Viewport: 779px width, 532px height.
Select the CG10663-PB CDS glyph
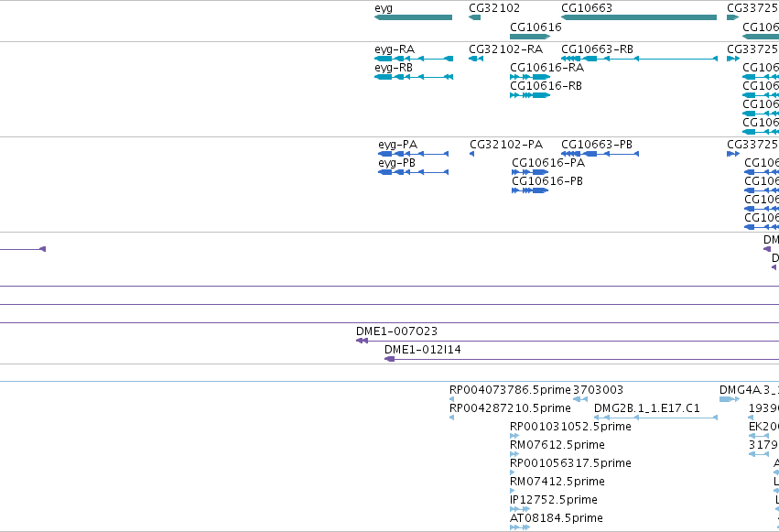600,154
